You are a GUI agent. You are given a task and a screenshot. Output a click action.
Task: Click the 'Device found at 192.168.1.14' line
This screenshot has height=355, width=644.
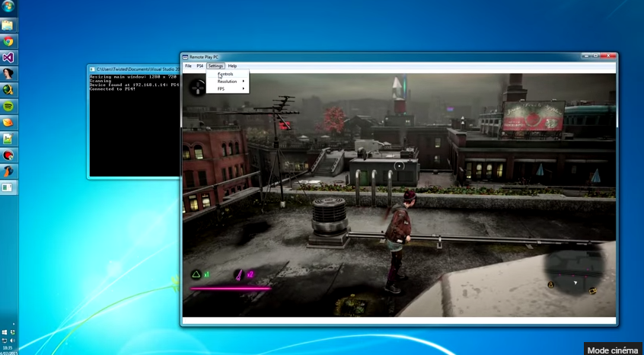(x=134, y=85)
